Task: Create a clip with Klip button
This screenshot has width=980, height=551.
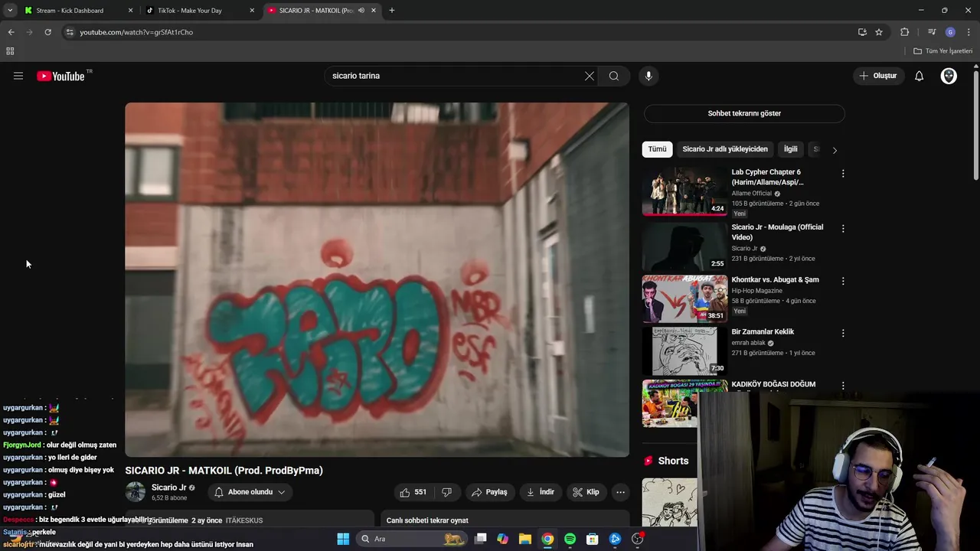Action: pyautogui.click(x=587, y=492)
